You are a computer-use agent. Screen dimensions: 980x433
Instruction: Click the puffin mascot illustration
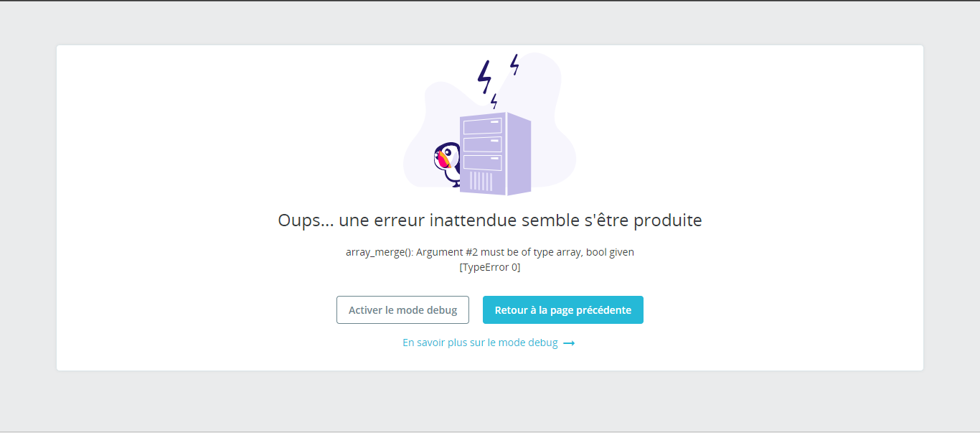coord(447,164)
